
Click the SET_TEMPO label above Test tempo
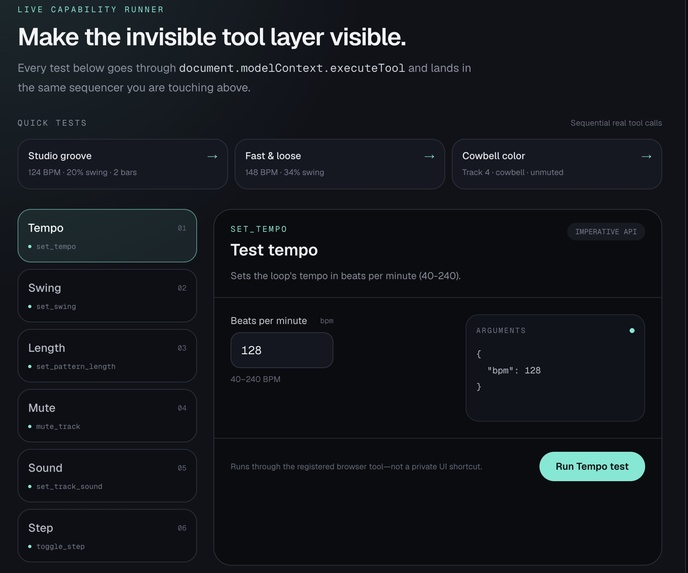(259, 229)
